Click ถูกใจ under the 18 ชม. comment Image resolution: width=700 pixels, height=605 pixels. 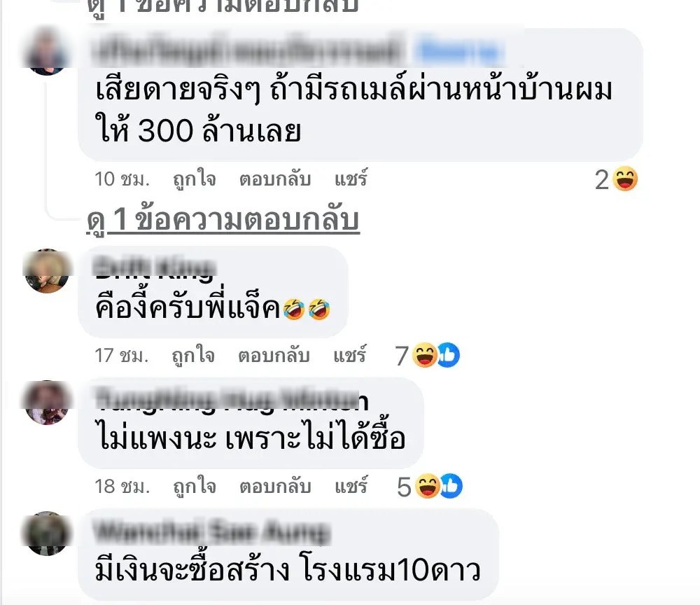click(x=195, y=487)
